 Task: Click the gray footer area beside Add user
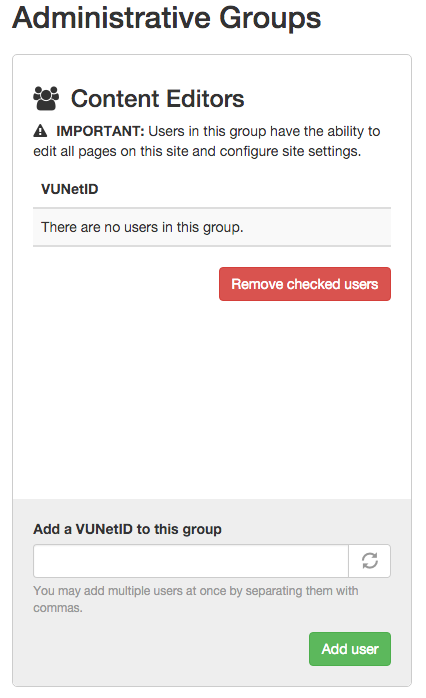169,649
